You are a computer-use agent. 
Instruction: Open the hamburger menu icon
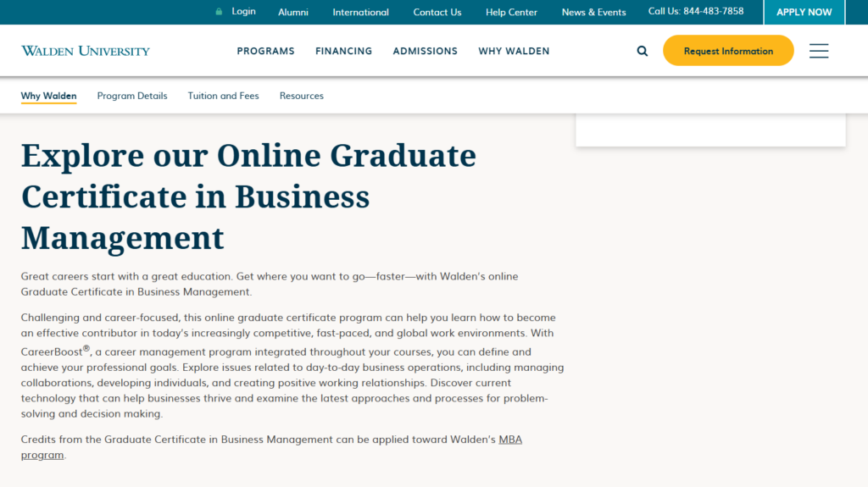[x=819, y=51]
